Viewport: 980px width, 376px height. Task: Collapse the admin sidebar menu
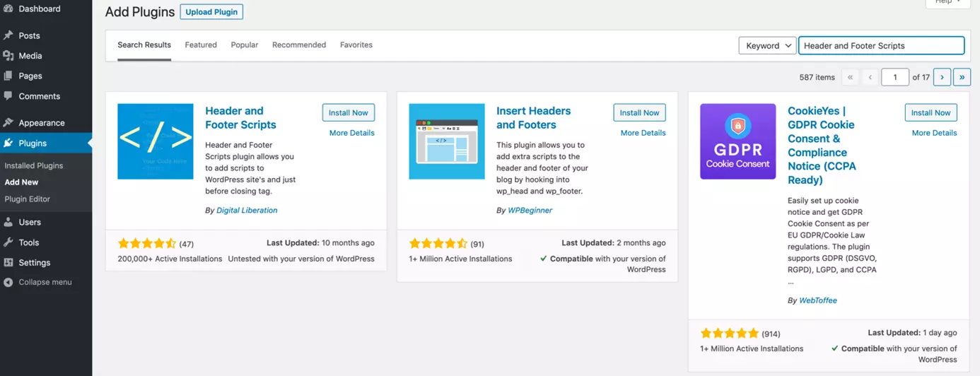(45, 282)
